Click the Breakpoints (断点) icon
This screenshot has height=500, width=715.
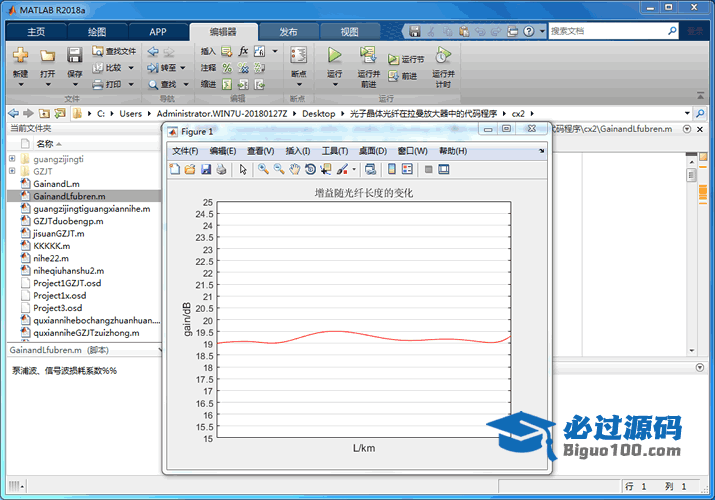[x=298, y=57]
